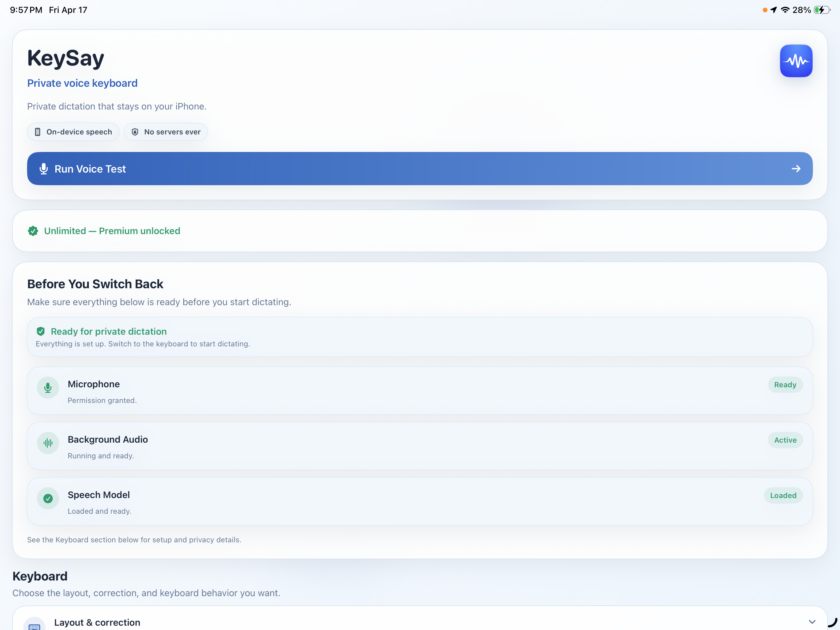The height and width of the screenshot is (630, 840).
Task: Select the Before You Switch Back heading
Action: click(95, 284)
